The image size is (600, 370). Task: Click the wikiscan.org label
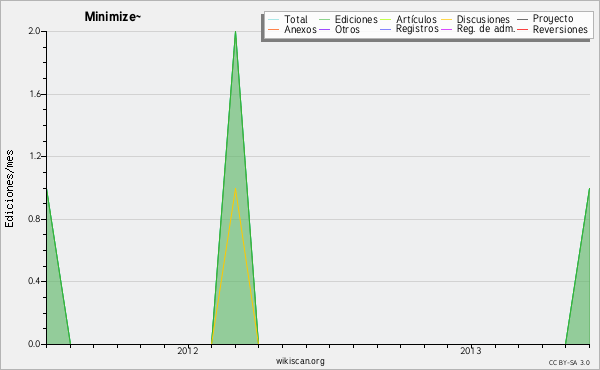point(300,361)
